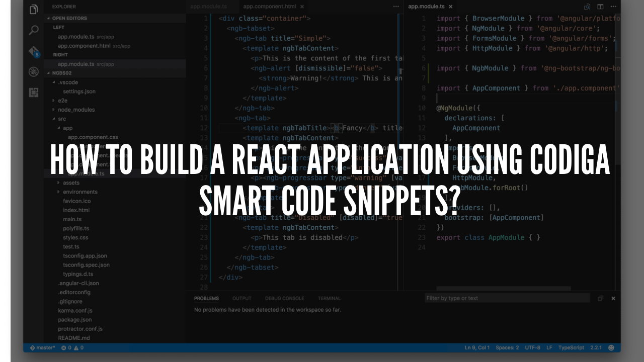Open the Search view in activity bar

tap(34, 30)
